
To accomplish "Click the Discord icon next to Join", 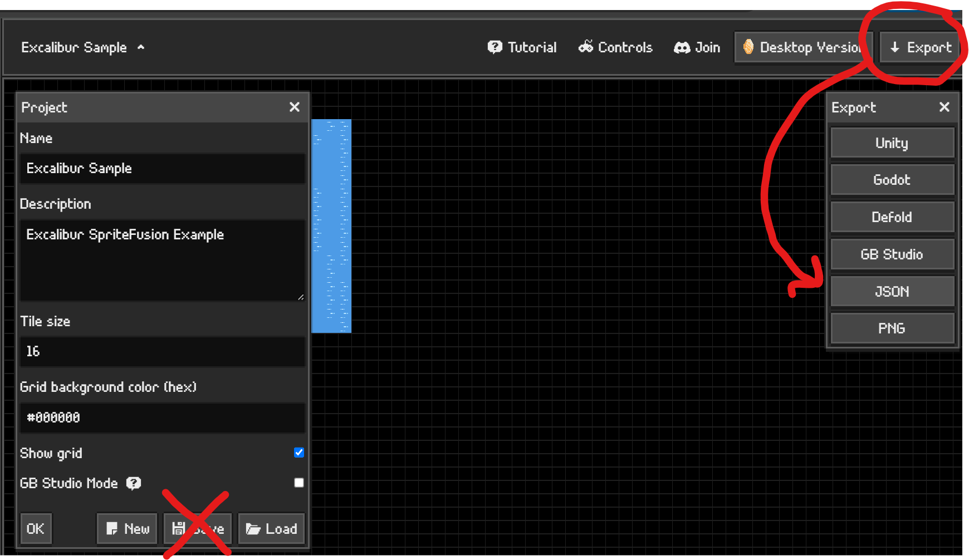I will click(x=681, y=47).
